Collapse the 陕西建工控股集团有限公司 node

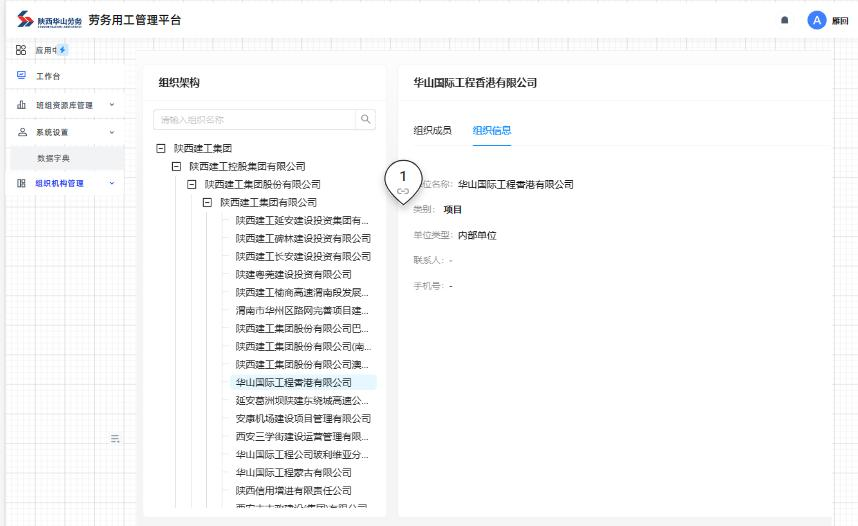(177, 166)
